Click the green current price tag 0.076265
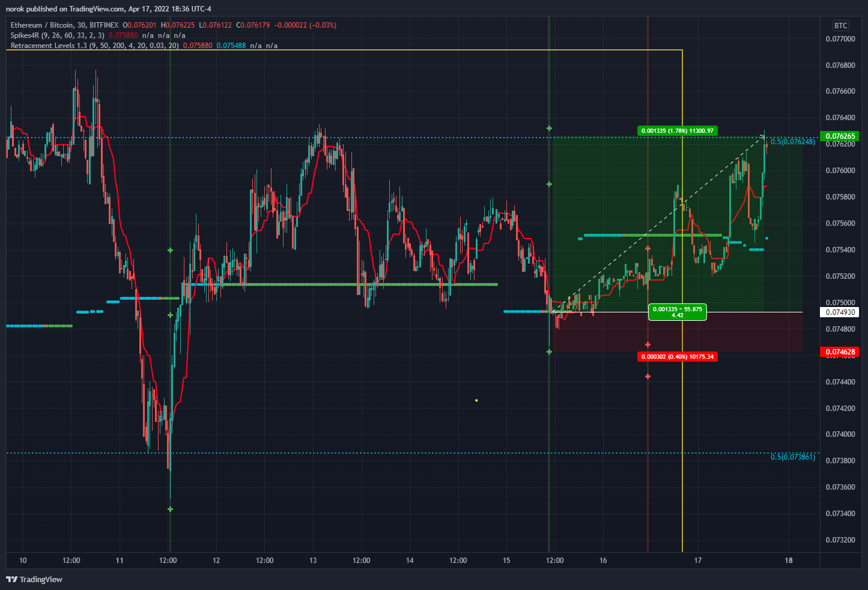Viewport: 868px width, 590px height. [x=840, y=136]
